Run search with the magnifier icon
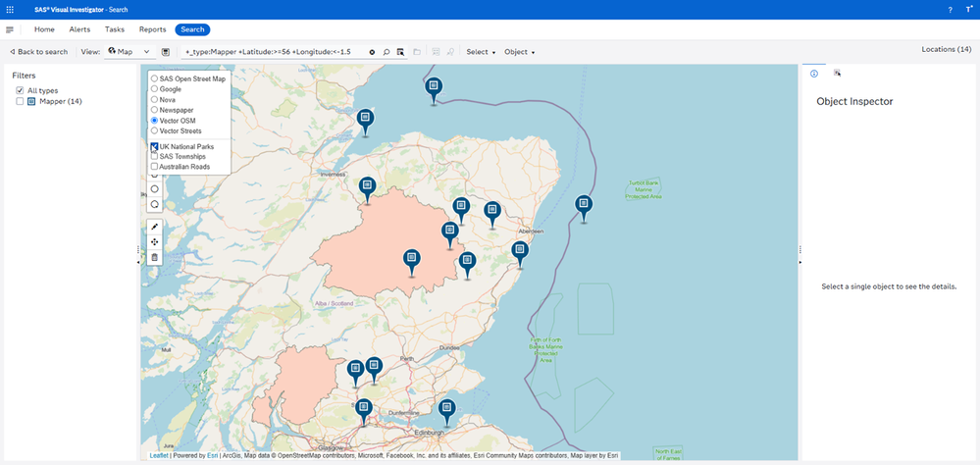This screenshot has height=465, width=980. pyautogui.click(x=387, y=52)
